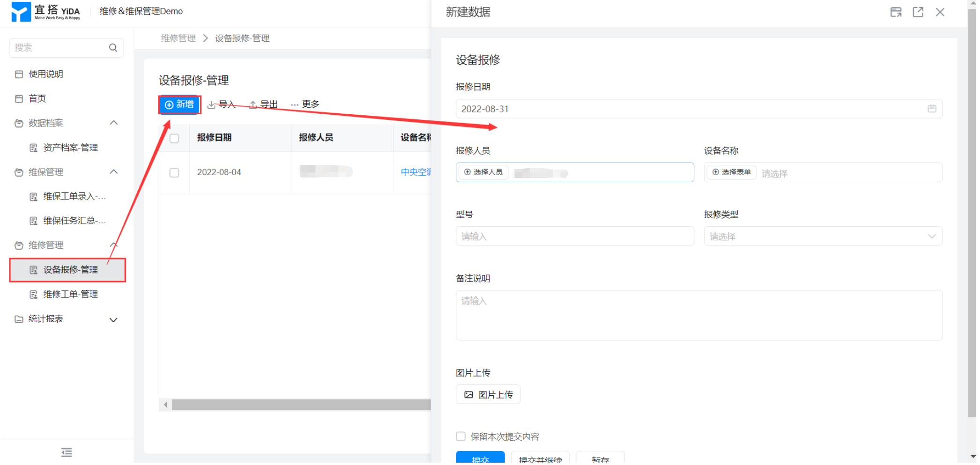
Task: Click the switch display mode icon in header
Action: tap(896, 12)
